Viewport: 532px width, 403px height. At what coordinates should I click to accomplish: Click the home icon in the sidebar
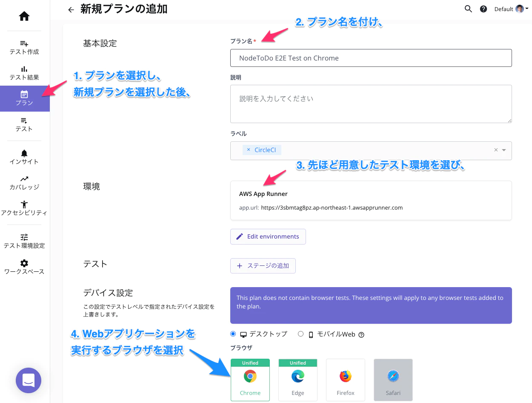(24, 16)
